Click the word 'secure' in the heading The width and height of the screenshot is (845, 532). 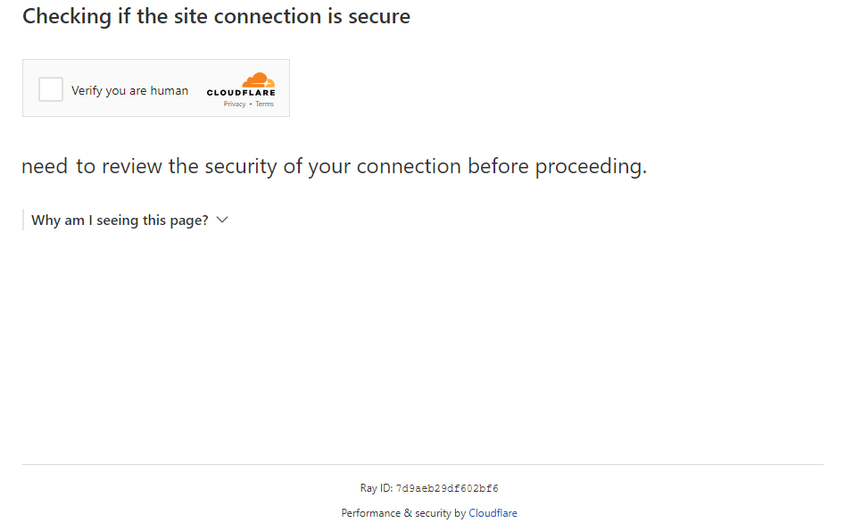(377, 16)
